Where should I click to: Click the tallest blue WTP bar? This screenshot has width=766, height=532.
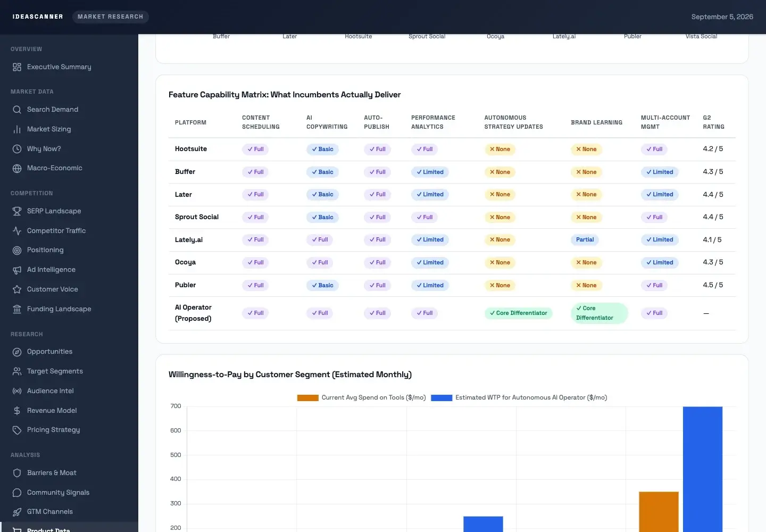click(x=703, y=469)
